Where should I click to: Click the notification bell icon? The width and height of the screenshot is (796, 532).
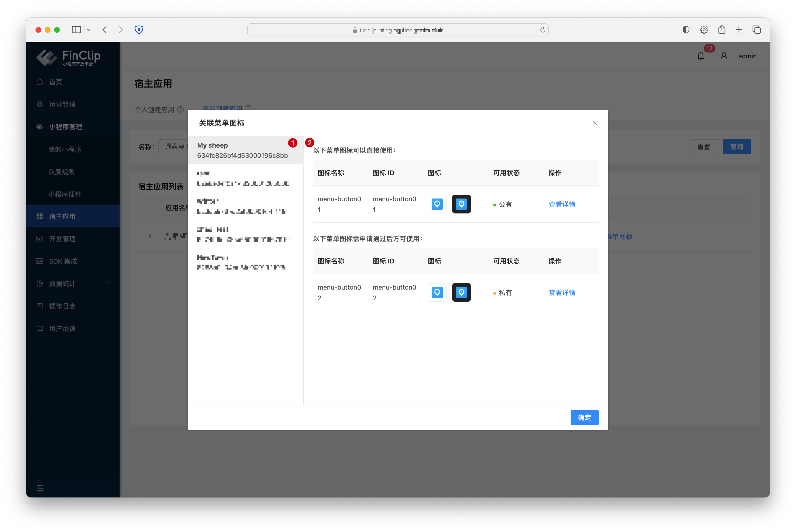tap(700, 56)
